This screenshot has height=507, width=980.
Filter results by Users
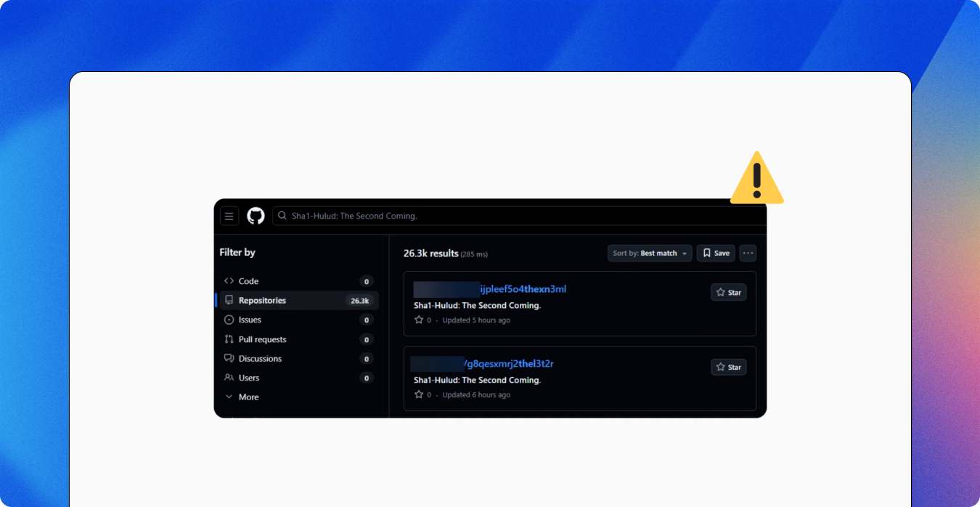pyautogui.click(x=248, y=378)
